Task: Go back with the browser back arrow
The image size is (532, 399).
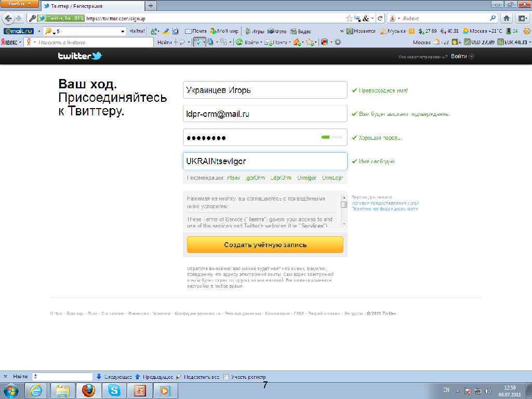Action: tap(8, 18)
